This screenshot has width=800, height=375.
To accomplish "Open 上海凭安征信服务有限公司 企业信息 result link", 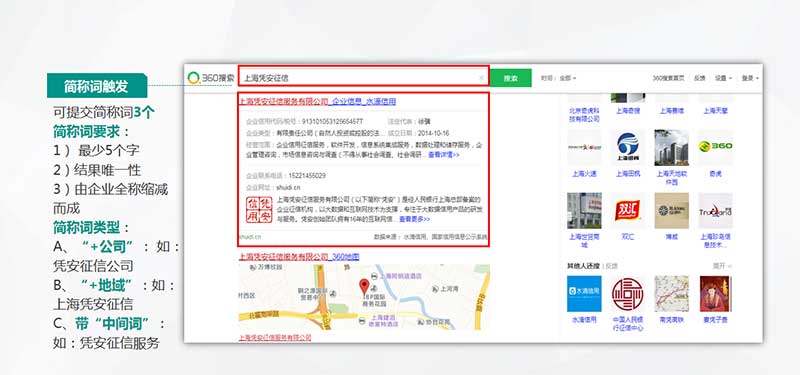I will pos(317,102).
